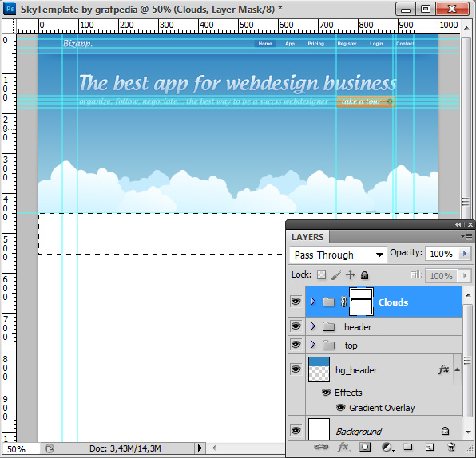Hide the Clouds group
This screenshot has height=458, width=476.
pos(296,302)
